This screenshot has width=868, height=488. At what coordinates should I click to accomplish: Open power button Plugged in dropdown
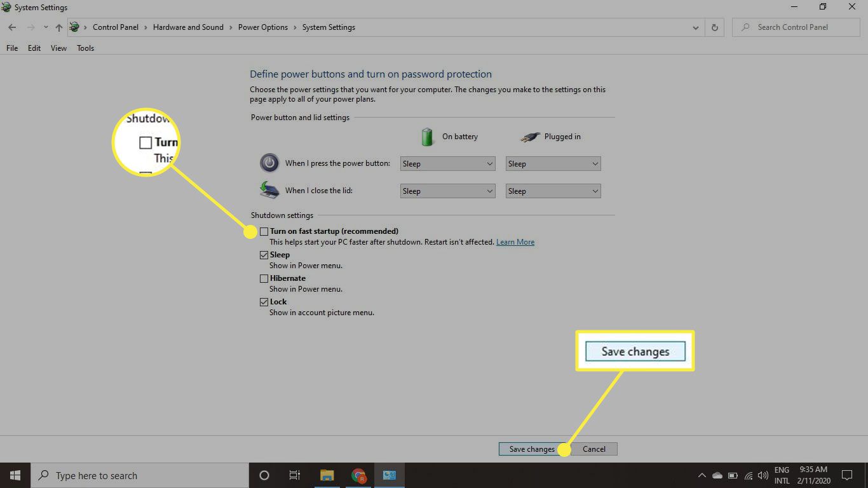click(553, 164)
